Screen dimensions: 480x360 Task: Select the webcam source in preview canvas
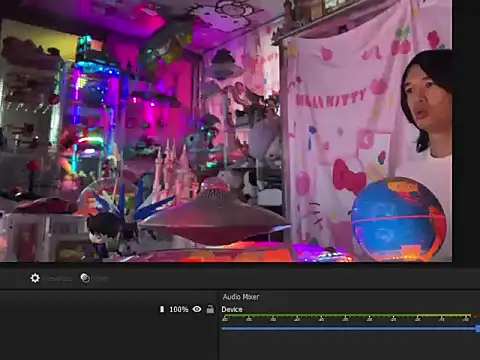pos(226,131)
